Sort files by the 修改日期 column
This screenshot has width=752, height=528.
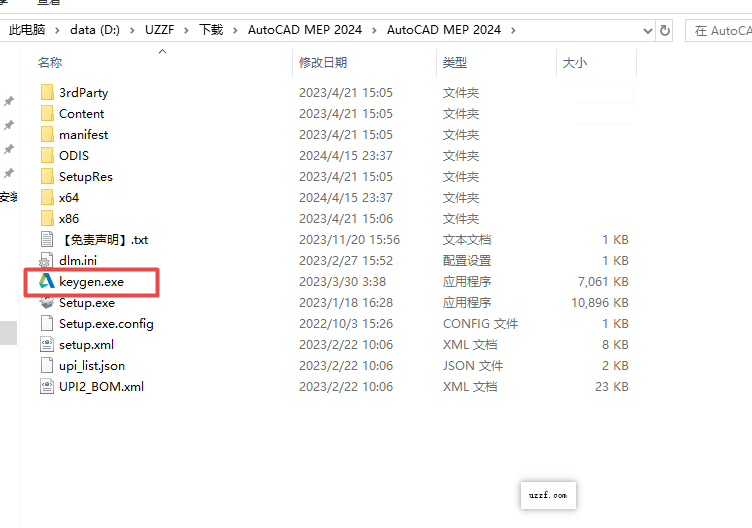323,62
